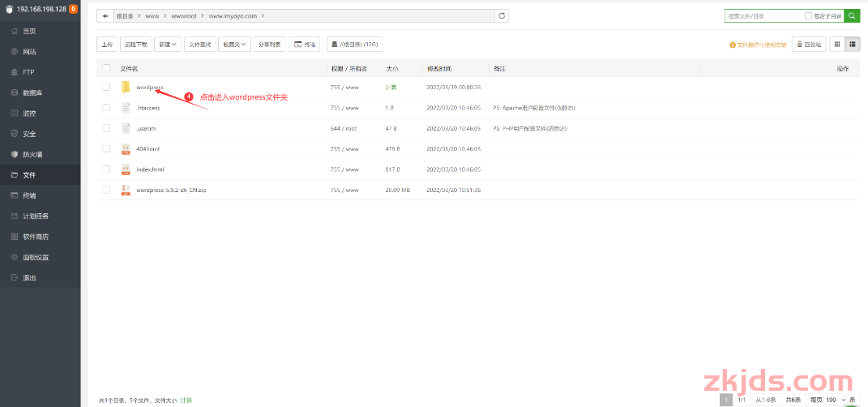This screenshot has height=407, width=868.
Task: Click 计算 in the wordpress row
Action: click(391, 87)
